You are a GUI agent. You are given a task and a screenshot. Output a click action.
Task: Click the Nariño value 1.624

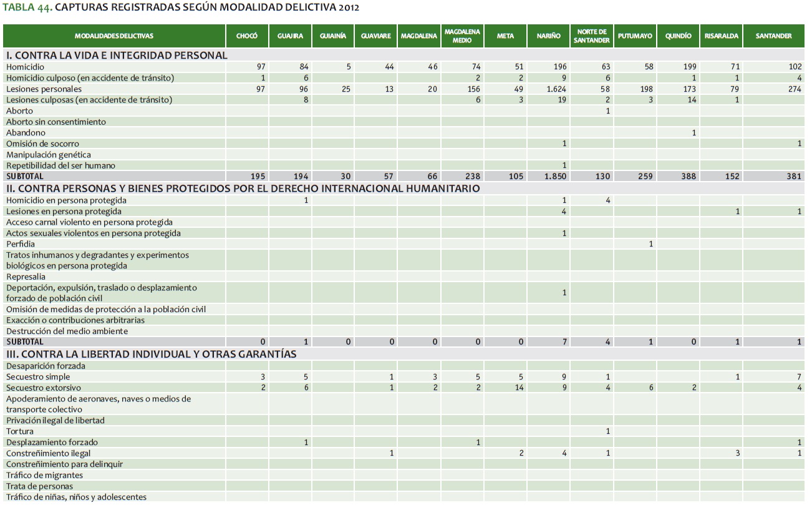pos(556,89)
